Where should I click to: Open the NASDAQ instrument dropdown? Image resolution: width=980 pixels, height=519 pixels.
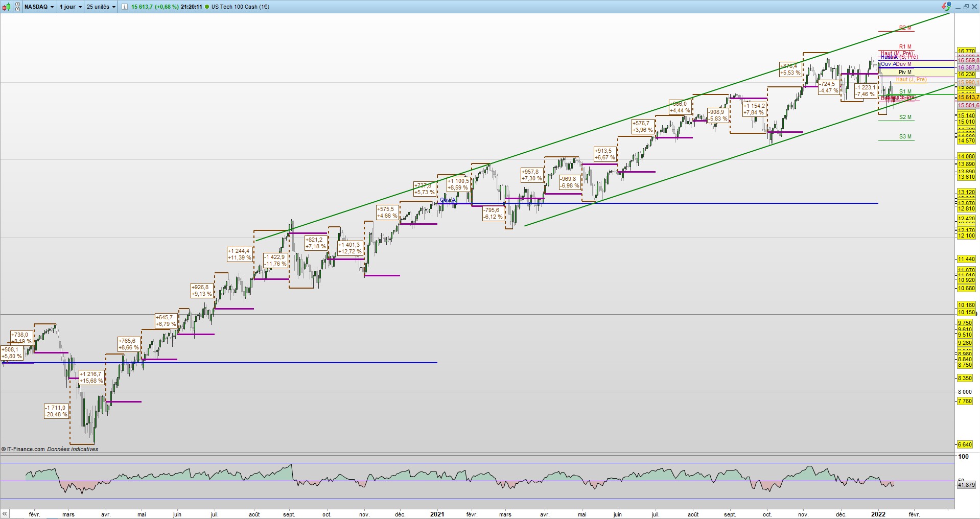[x=39, y=7]
